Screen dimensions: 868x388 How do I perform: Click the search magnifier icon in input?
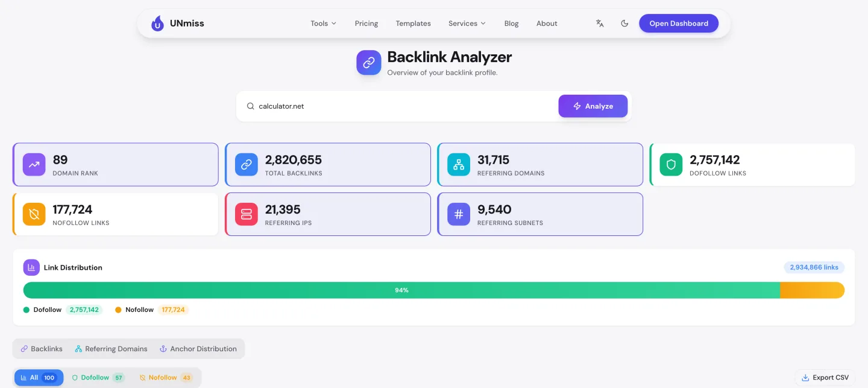(251, 106)
